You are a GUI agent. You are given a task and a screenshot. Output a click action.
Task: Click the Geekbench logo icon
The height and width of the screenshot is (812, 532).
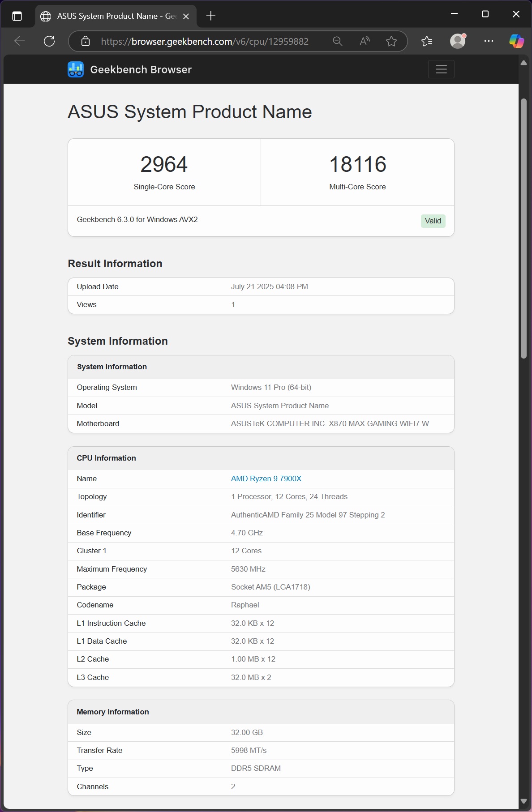[76, 69]
